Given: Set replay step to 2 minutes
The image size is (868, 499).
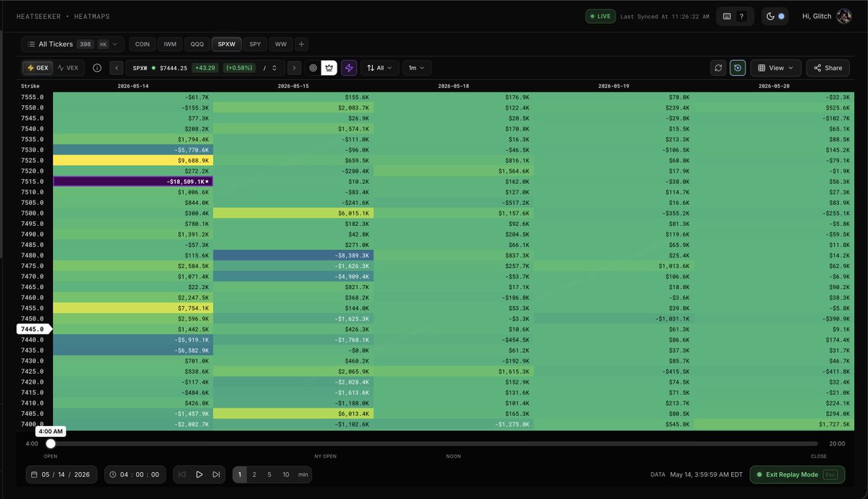Looking at the screenshot, I should [254, 474].
